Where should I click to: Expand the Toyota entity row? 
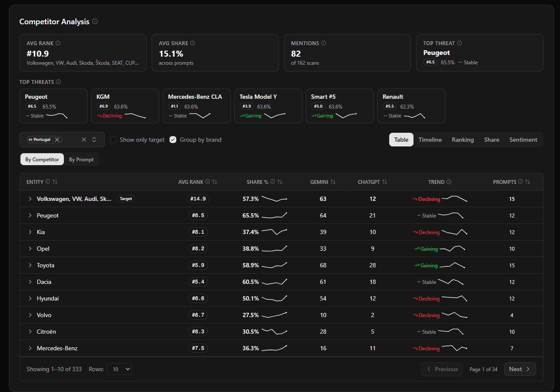pyautogui.click(x=30, y=265)
